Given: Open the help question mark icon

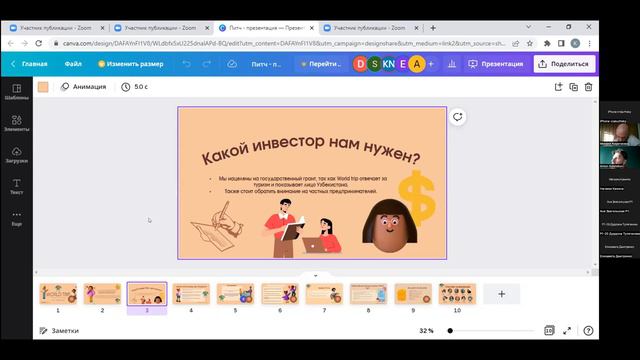Looking at the screenshot, I should [x=588, y=331].
